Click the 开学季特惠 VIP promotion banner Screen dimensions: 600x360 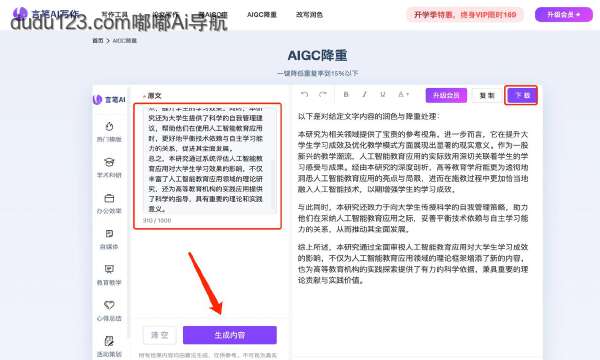click(465, 15)
